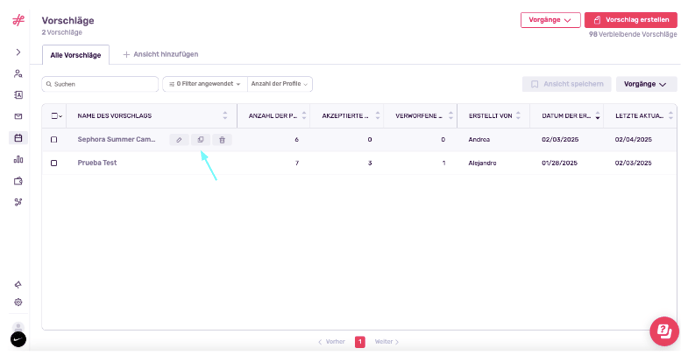
Task: Click the sidebar icon above the settings gear
Action: pos(18,285)
